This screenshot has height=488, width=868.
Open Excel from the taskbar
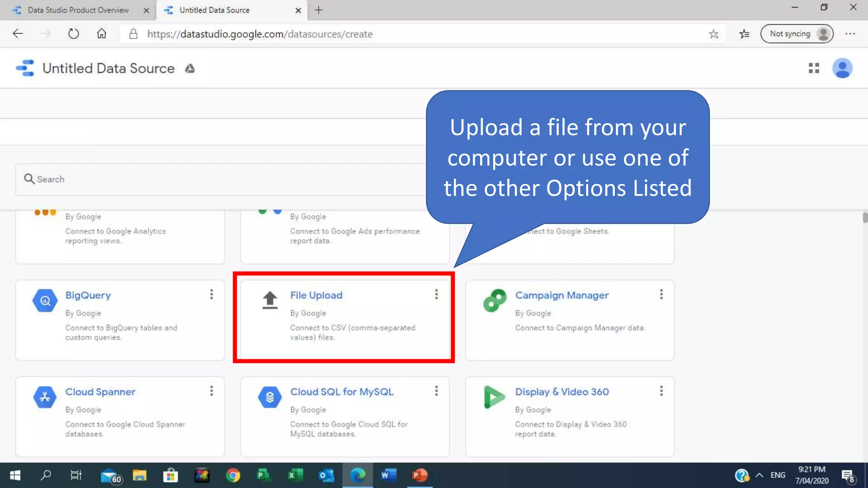tap(295, 475)
